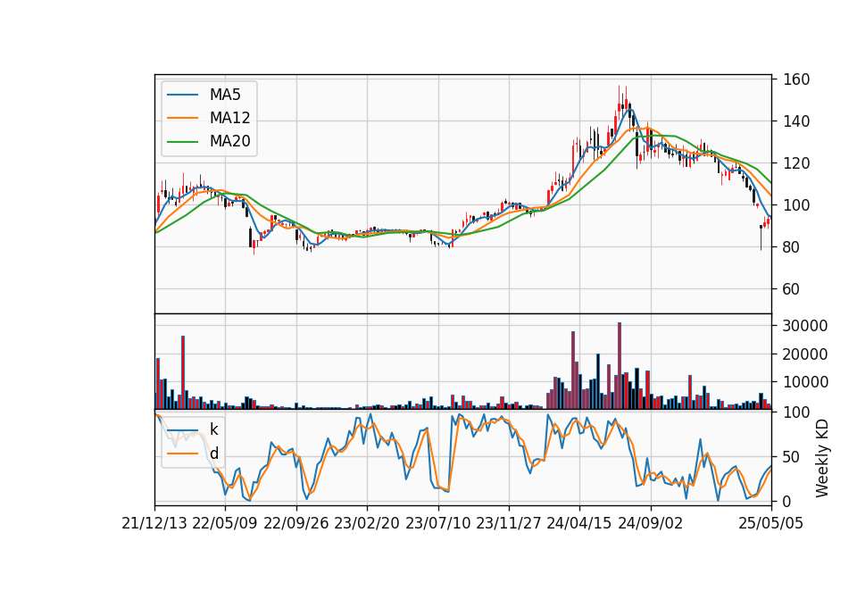This screenshot has height=616, width=857.
Task: Click the green MA20 legend line sample
Action: (182, 142)
